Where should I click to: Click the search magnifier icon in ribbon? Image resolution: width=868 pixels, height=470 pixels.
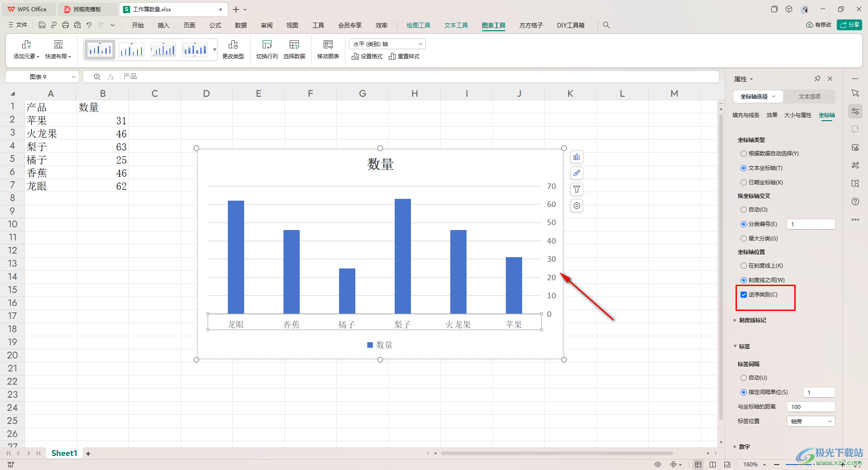pyautogui.click(x=606, y=25)
